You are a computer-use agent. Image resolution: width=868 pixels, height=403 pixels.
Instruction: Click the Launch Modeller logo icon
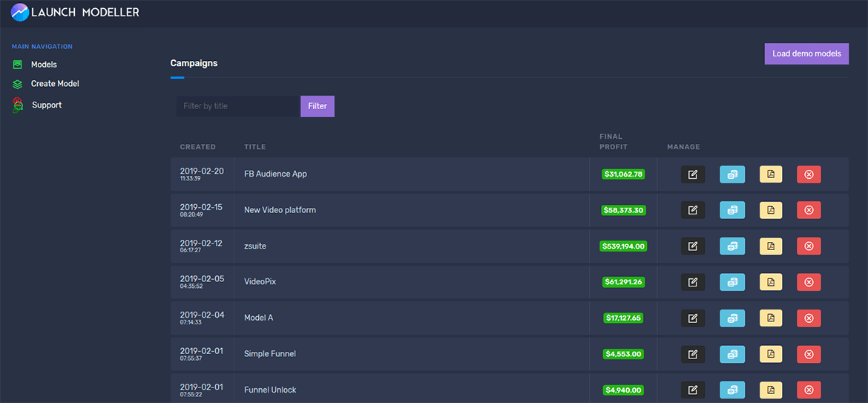[x=19, y=13]
